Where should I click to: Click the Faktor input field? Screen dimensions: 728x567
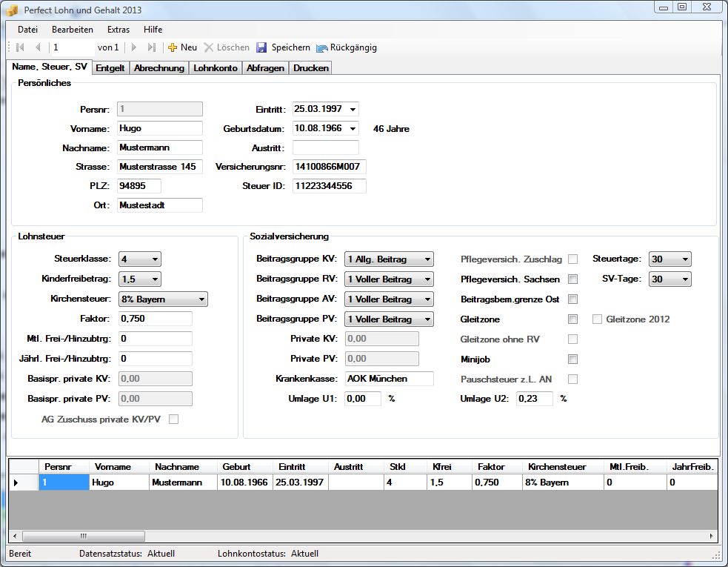coord(155,319)
